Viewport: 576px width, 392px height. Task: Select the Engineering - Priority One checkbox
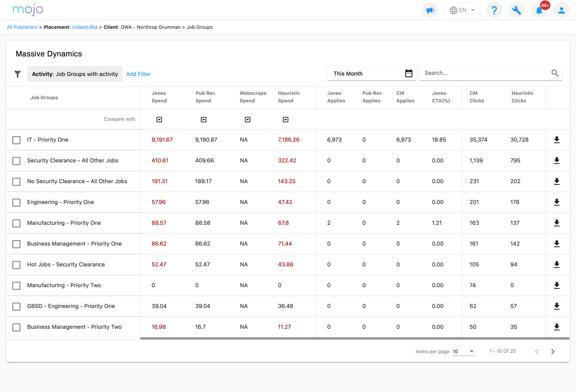16,202
